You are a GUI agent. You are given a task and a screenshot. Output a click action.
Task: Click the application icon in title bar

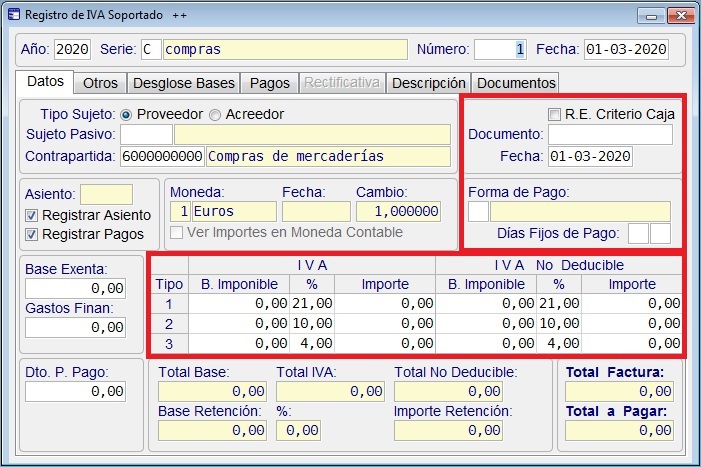pos(13,16)
